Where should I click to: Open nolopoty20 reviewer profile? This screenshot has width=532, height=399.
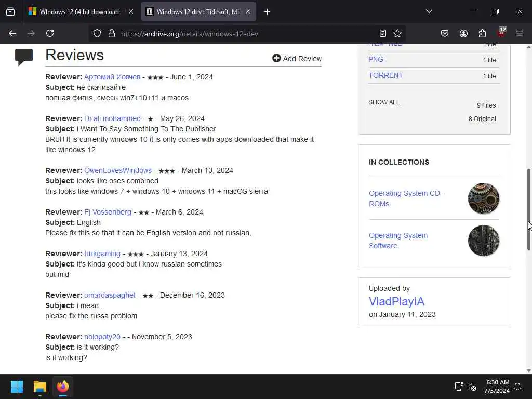[x=102, y=337]
